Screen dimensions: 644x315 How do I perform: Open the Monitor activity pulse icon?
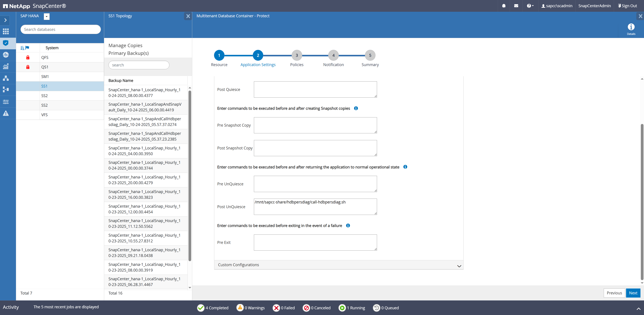coord(6,55)
